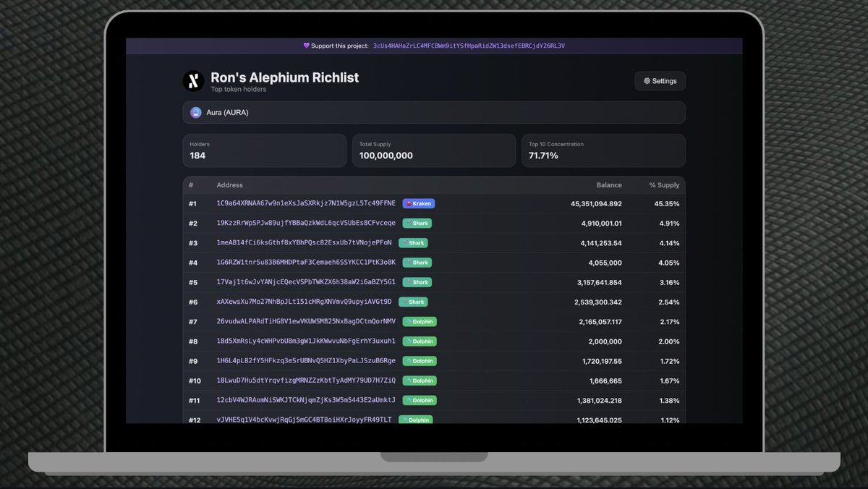Click the Alephium logo icon

point(193,81)
